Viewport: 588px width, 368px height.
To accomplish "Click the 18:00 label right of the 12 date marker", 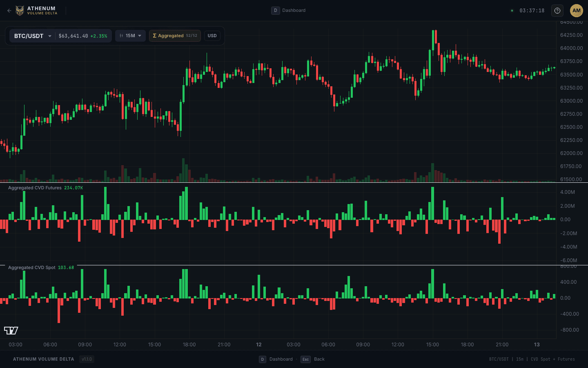I will click(x=467, y=345).
